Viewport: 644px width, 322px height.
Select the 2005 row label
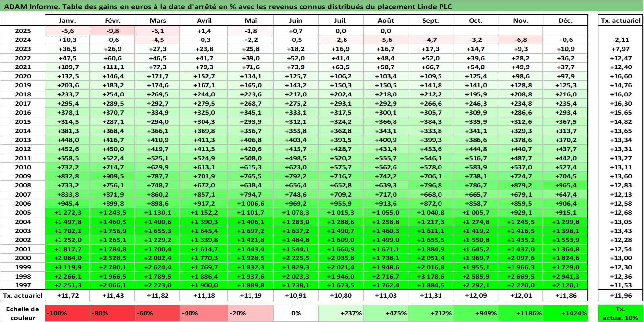[23, 213]
